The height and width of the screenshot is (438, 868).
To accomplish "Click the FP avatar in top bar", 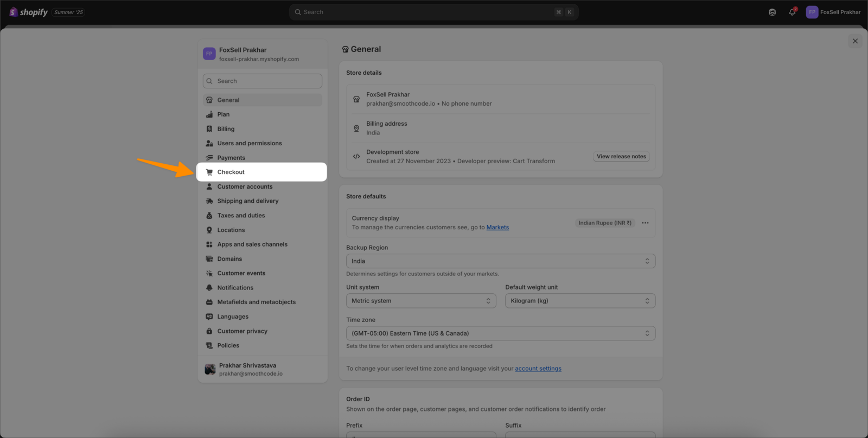I will (x=812, y=12).
